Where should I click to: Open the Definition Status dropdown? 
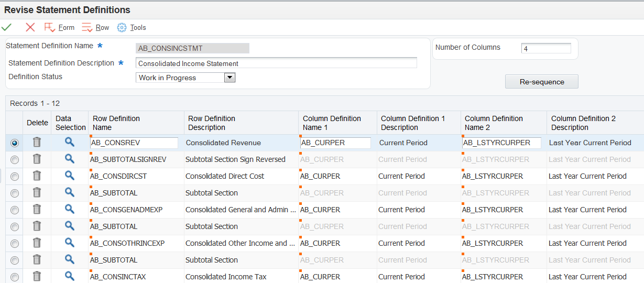[x=230, y=78]
